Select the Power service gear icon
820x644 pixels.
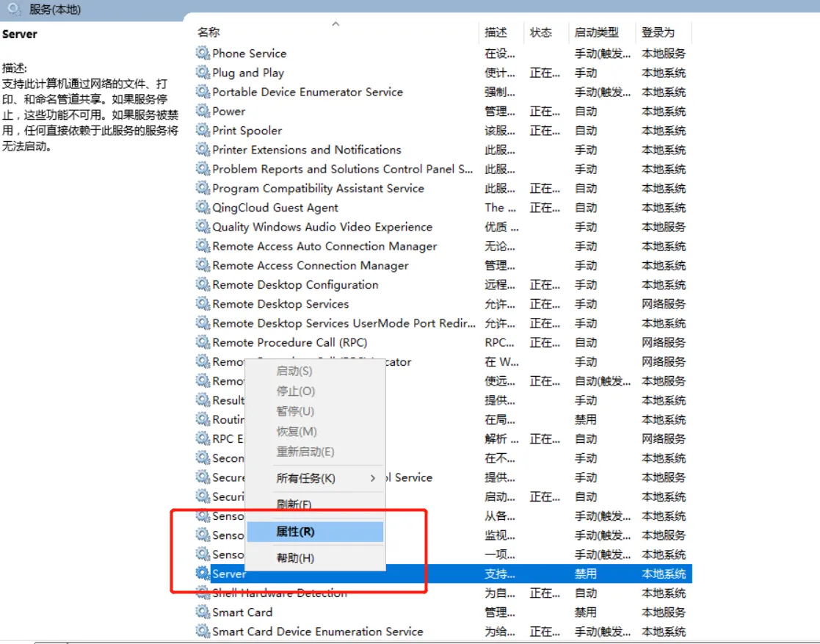click(203, 111)
